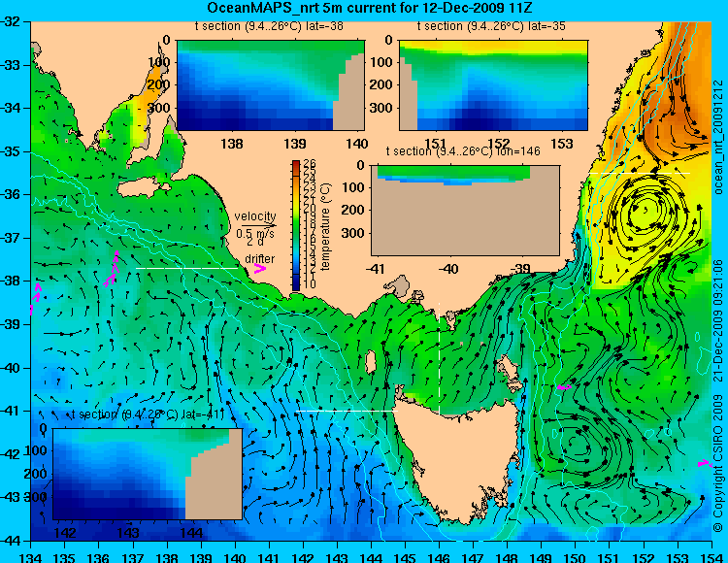728x563 pixels.
Task: Click the 134 longitude axis label
Action: tap(31, 557)
